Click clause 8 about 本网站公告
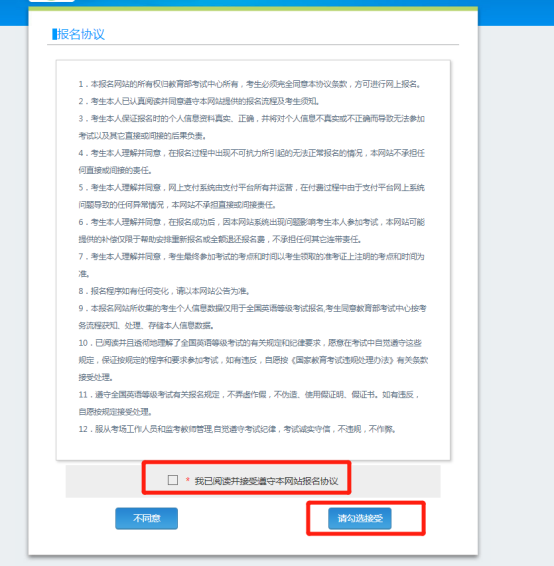 click(x=165, y=291)
